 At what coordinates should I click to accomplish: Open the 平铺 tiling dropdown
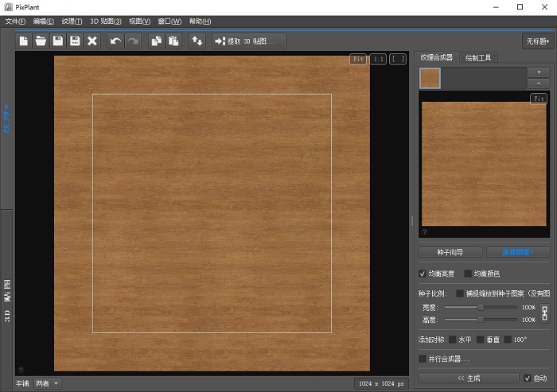point(47,383)
